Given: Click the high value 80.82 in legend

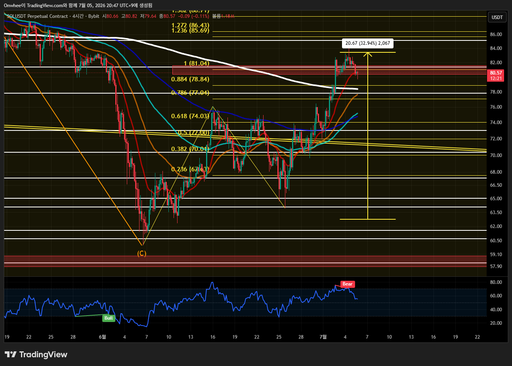Looking at the screenshot, I should 130,16.
